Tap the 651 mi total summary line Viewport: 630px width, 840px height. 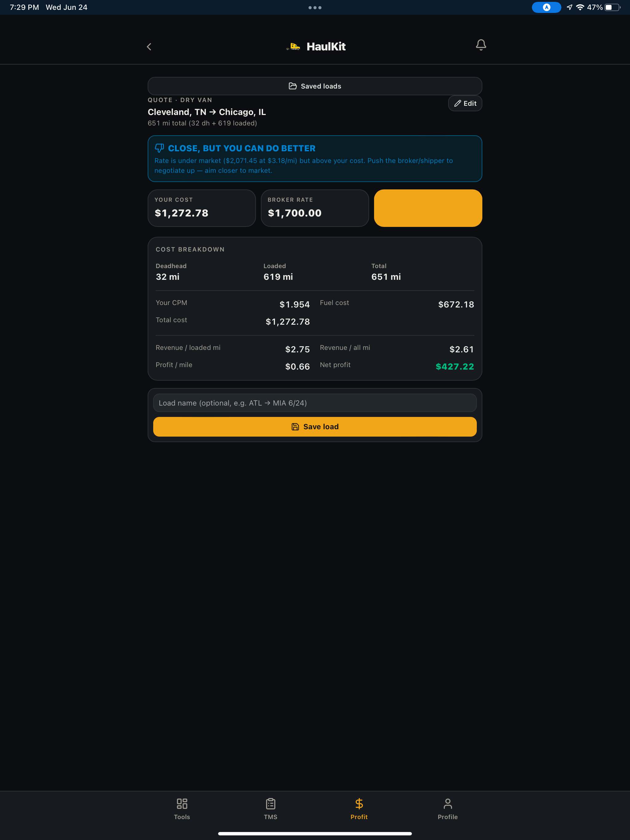coord(202,123)
